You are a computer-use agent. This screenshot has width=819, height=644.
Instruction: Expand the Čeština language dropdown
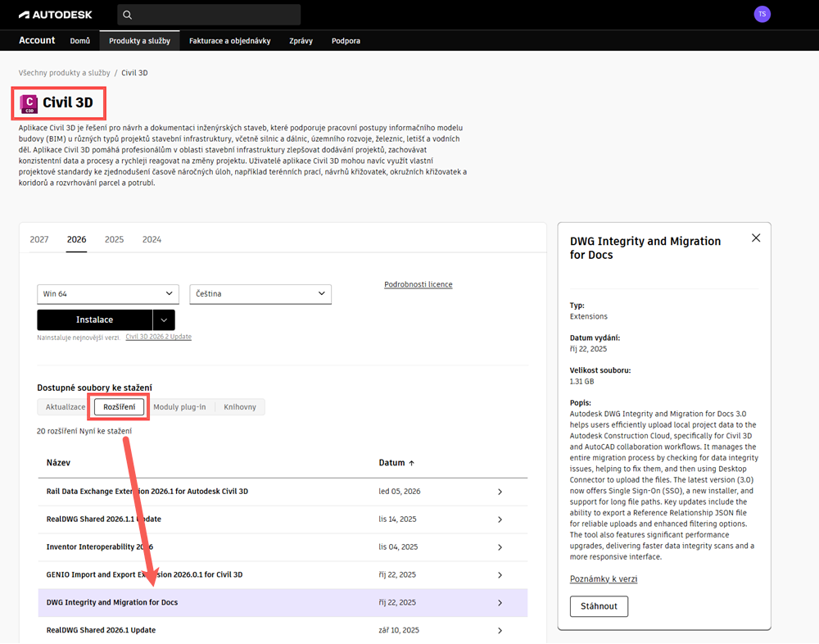(260, 294)
